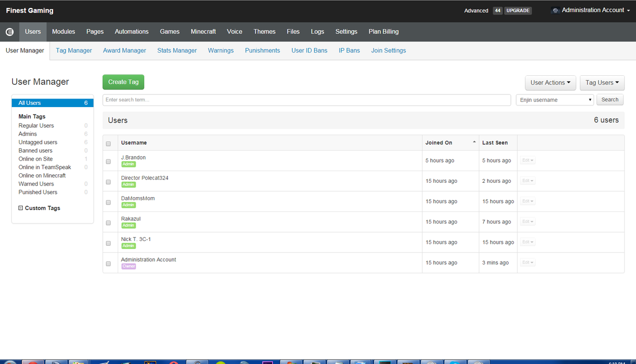Viewport: 636px width, 364px height.
Task: Check the box for user J.Brandon
Action: (x=109, y=161)
